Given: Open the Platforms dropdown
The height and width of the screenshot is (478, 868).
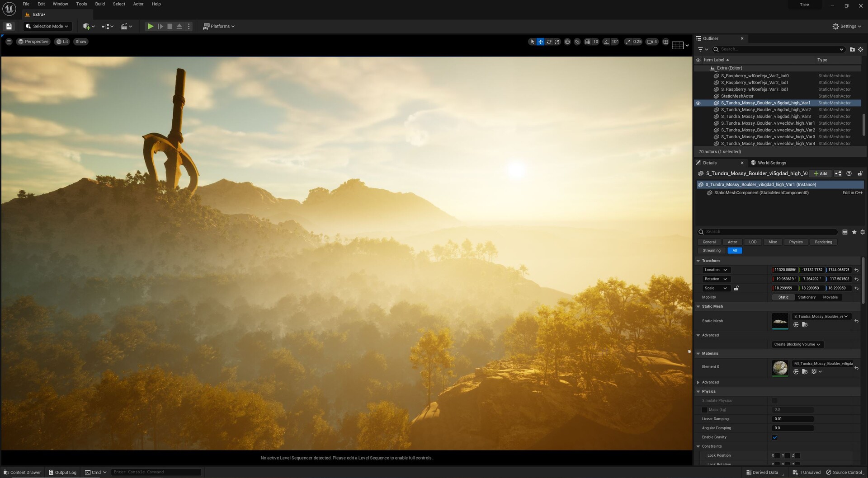Looking at the screenshot, I should point(219,26).
